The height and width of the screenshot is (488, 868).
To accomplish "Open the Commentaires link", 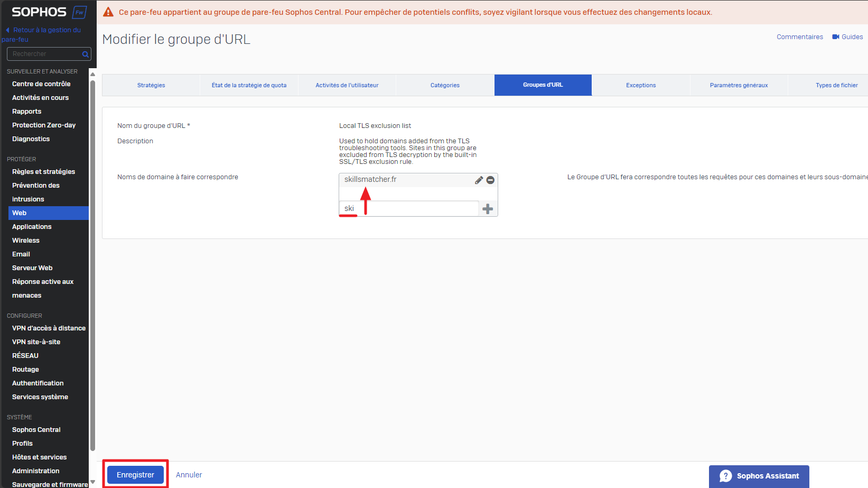I will coord(800,37).
